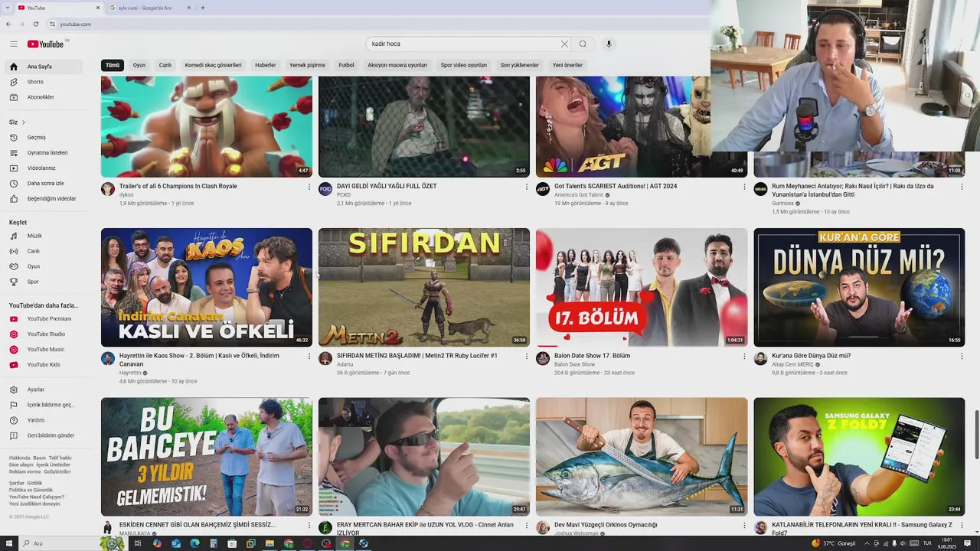Select the Oyun filter chip

click(139, 65)
